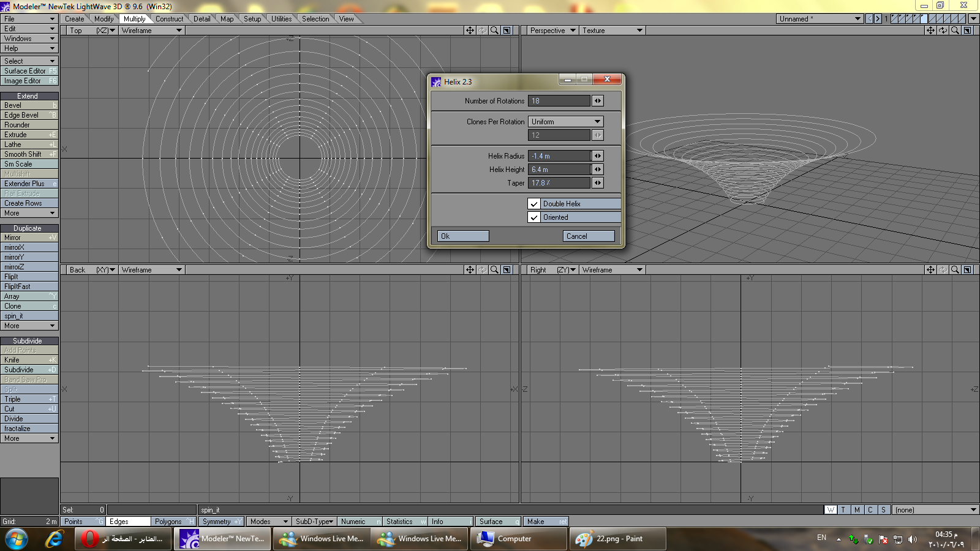Toggle the S (selection) map mode button
Image resolution: width=980 pixels, height=551 pixels.
click(883, 509)
